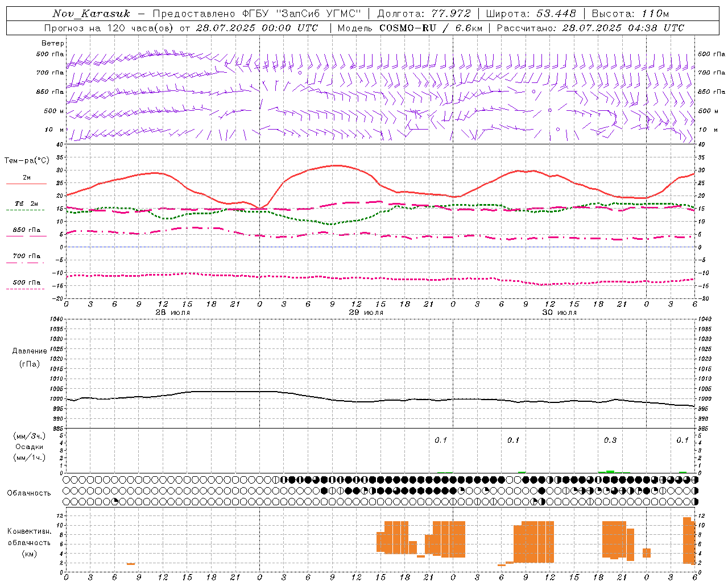Click the Ветер wind section label
Screen dimensions: 728x582
[x=53, y=43]
